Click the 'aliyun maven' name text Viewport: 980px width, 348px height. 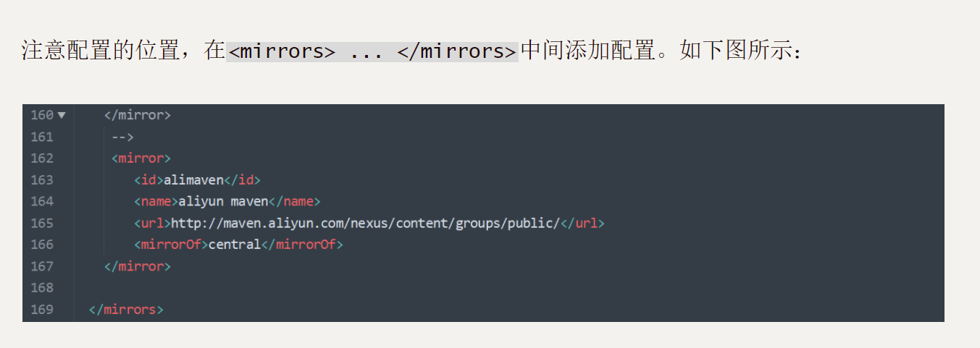tap(223, 202)
